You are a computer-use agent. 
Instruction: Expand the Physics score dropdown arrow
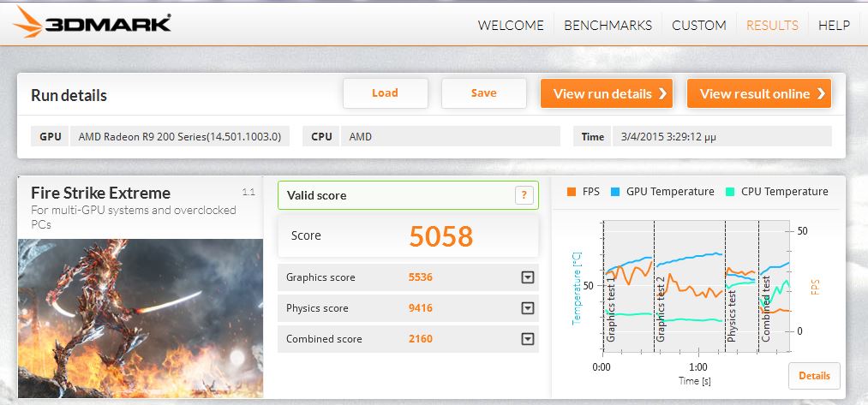coord(528,308)
